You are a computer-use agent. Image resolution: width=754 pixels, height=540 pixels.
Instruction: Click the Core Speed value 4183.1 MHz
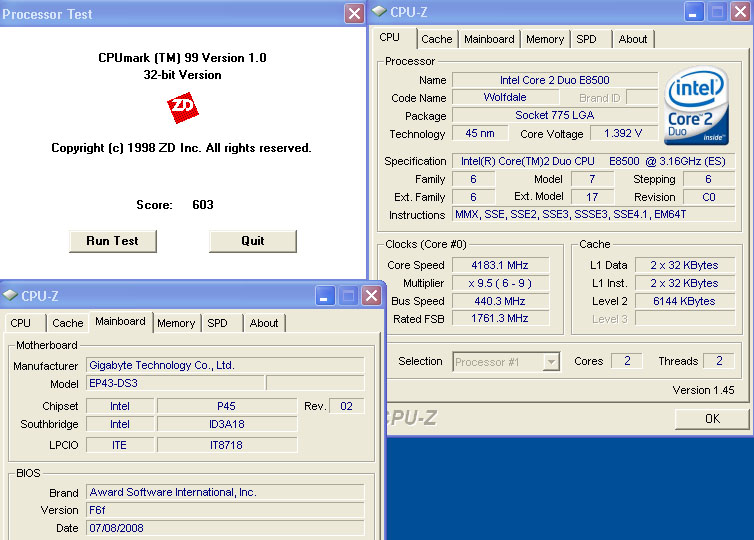[500, 265]
